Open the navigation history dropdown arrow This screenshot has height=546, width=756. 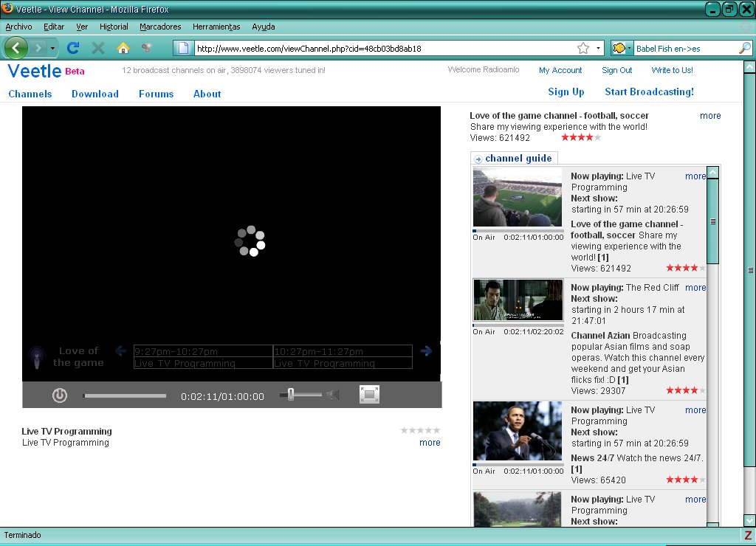(52, 48)
